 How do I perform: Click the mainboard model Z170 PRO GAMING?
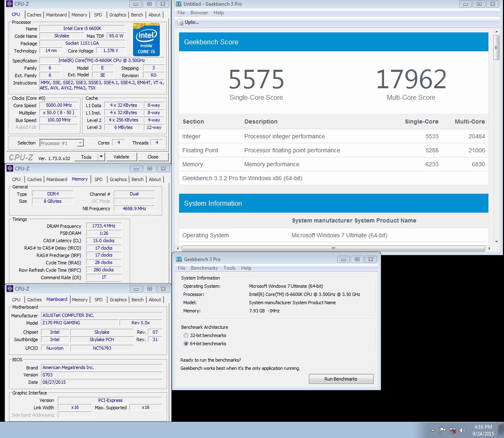(x=80, y=323)
